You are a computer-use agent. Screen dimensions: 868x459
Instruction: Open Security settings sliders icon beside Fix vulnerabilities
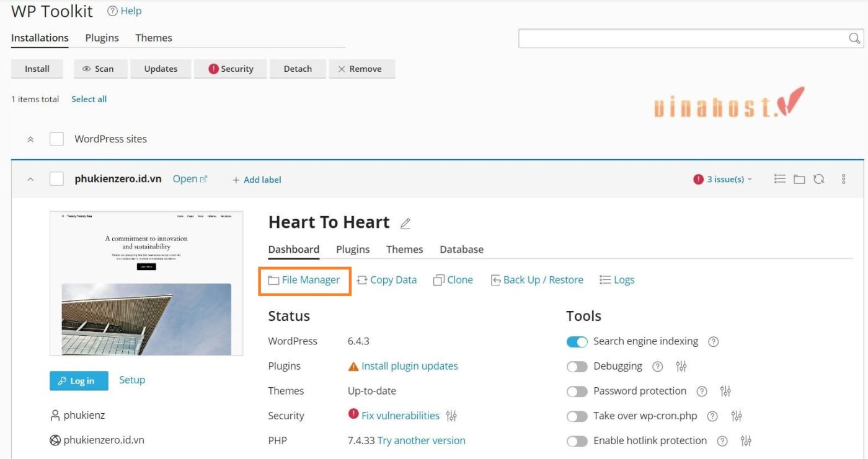coord(451,416)
